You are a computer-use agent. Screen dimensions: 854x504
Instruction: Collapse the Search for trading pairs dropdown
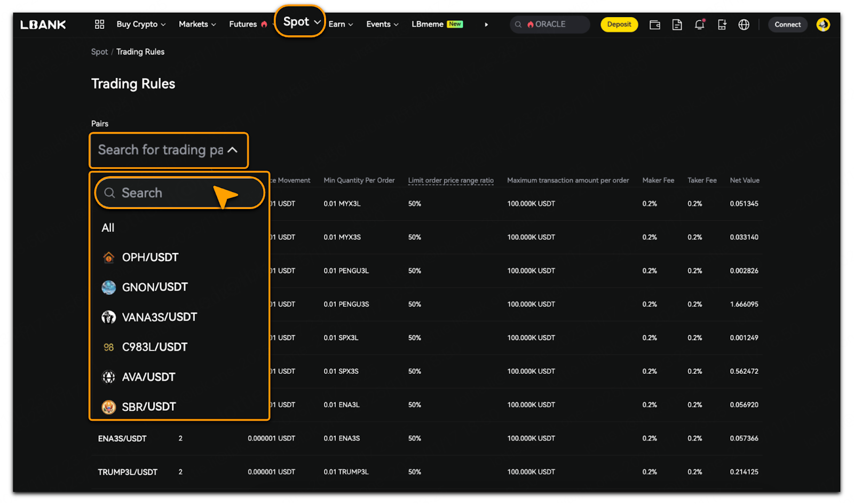(x=233, y=150)
